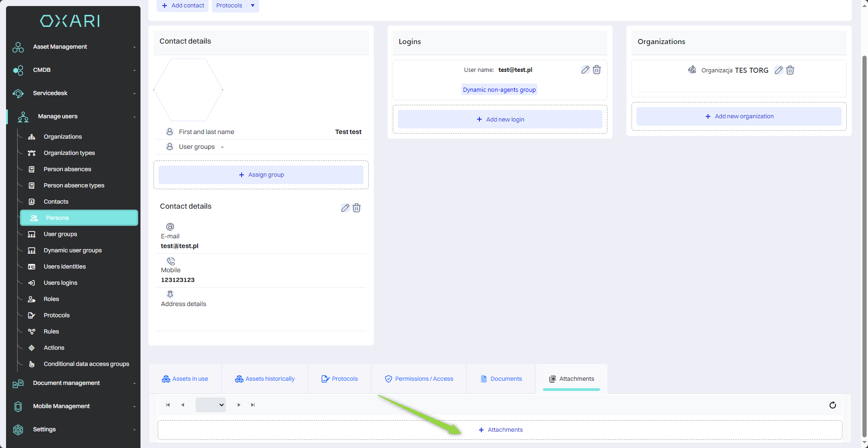Image resolution: width=868 pixels, height=448 pixels.
Task: Edit the test@test.pl login with pencil icon
Action: (585, 70)
